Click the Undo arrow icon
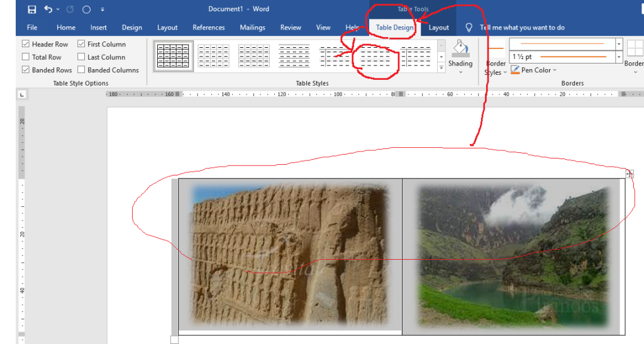This screenshot has width=644, height=344. click(x=48, y=9)
